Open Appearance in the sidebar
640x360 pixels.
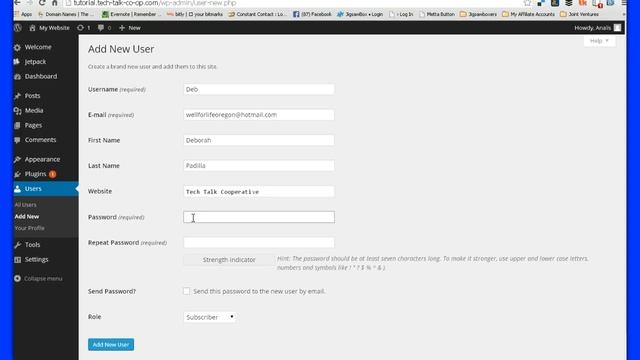pyautogui.click(x=42, y=159)
